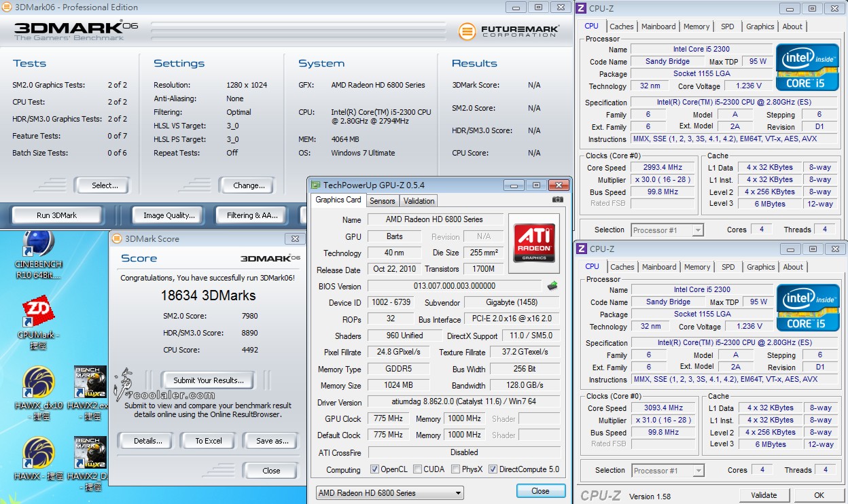The image size is (848, 504).
Task: Click the BIOS Version field 013.007.000.003.000000
Action: point(455,286)
